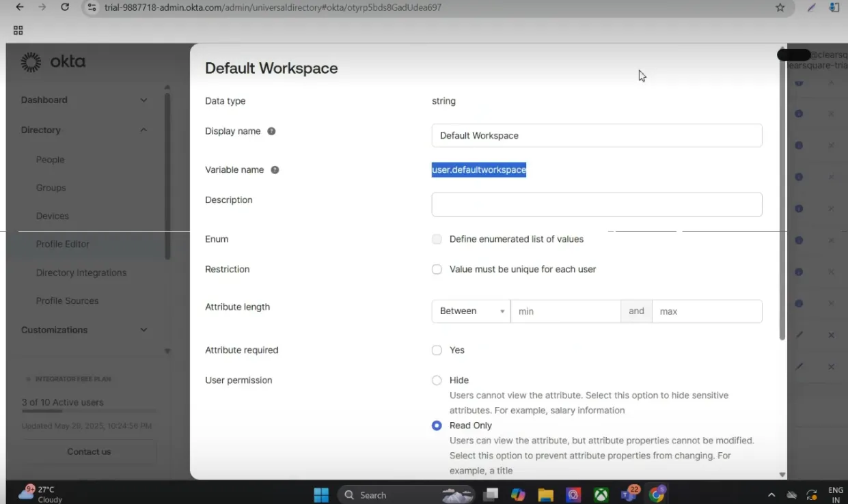This screenshot has width=848, height=504.
Task: Reload the Okta admin page
Action: click(65, 8)
